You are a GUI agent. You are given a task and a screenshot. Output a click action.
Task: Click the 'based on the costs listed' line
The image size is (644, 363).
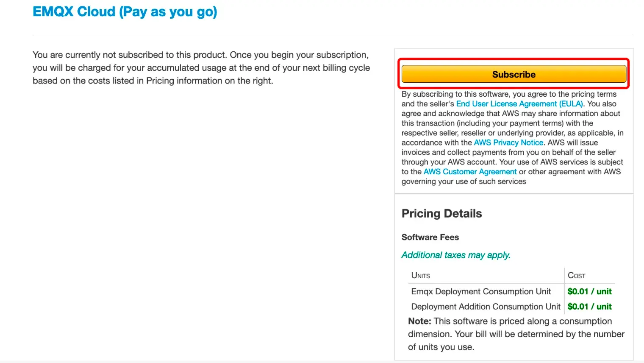(x=153, y=81)
